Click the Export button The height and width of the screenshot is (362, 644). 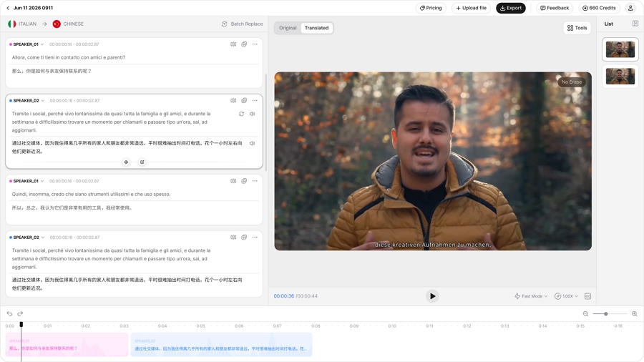click(510, 8)
